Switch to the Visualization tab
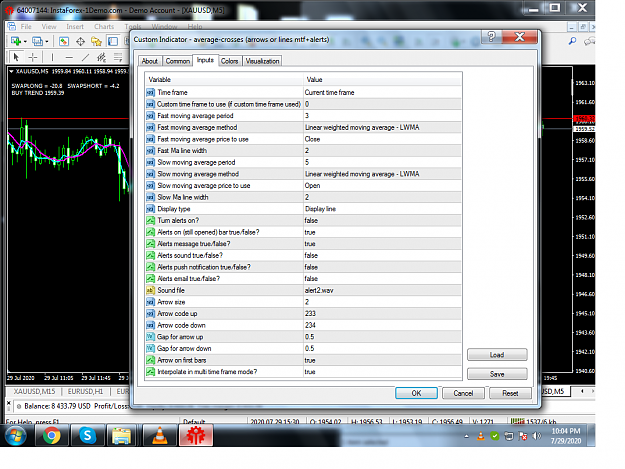Viewport: 625px width, 469px height. tap(262, 61)
